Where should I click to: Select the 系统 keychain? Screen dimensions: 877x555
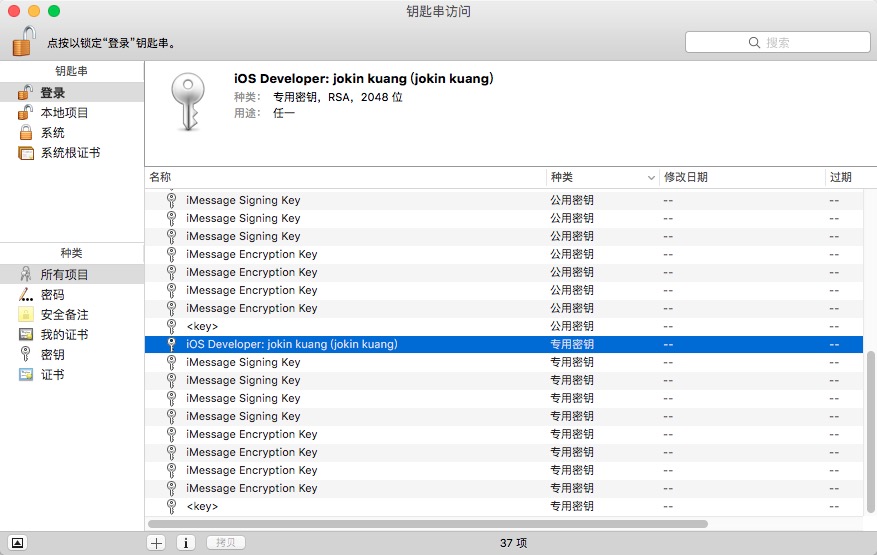pos(72,133)
